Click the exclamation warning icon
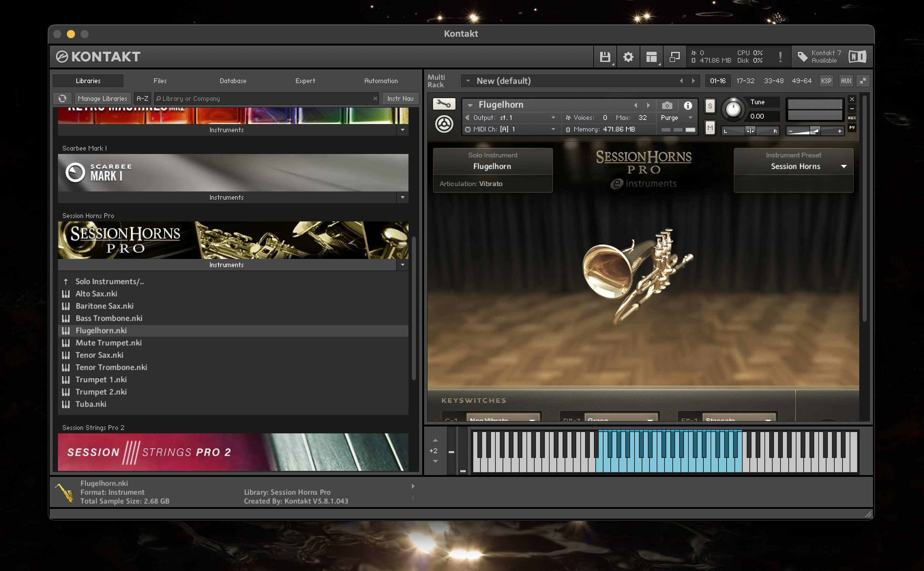 (x=780, y=57)
